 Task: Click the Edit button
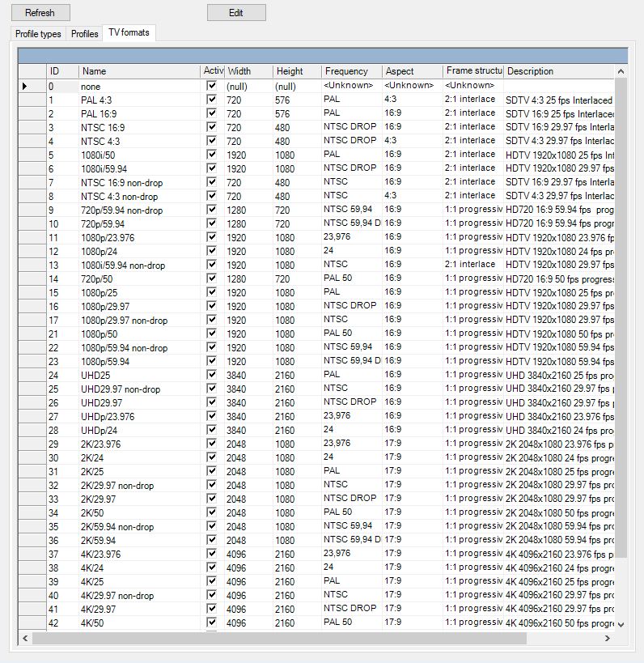tap(236, 13)
